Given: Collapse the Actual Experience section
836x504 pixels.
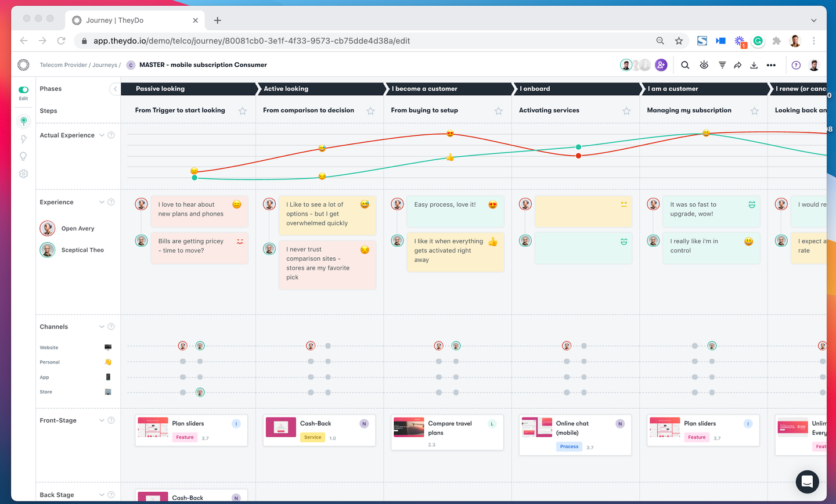Looking at the screenshot, I should [102, 135].
